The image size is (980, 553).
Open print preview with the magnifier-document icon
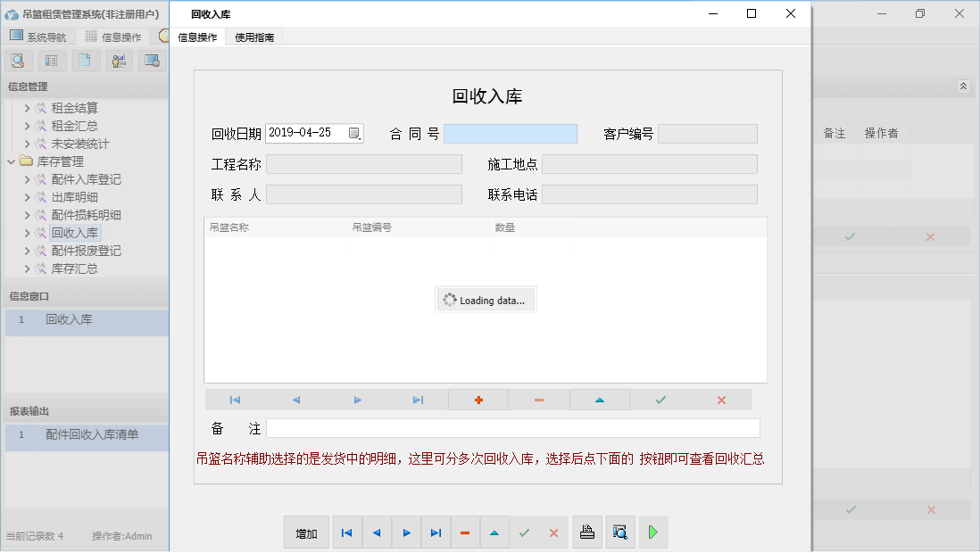[620, 532]
